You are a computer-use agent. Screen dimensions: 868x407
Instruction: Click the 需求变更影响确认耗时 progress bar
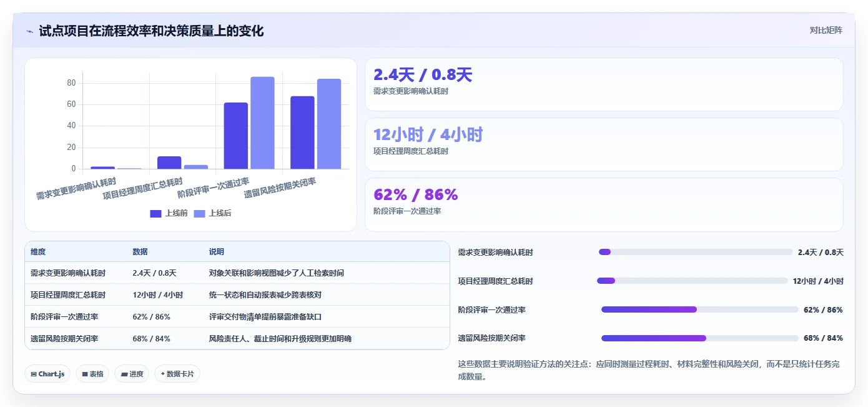click(696, 252)
